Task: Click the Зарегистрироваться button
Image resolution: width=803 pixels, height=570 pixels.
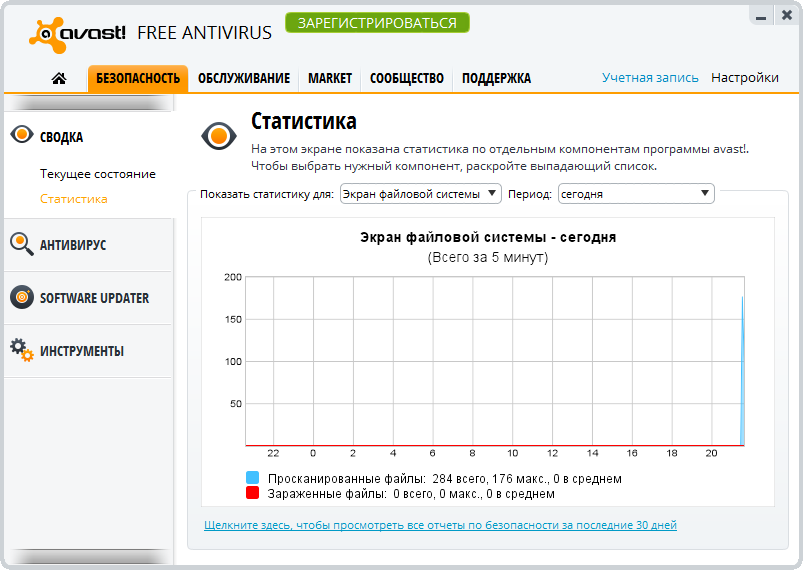Action: [377, 23]
